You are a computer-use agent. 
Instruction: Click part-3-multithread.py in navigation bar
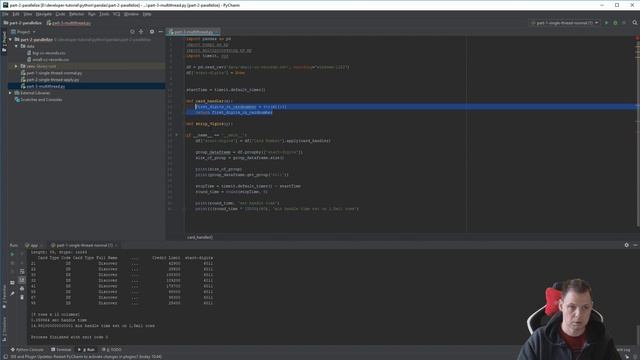tap(69, 23)
